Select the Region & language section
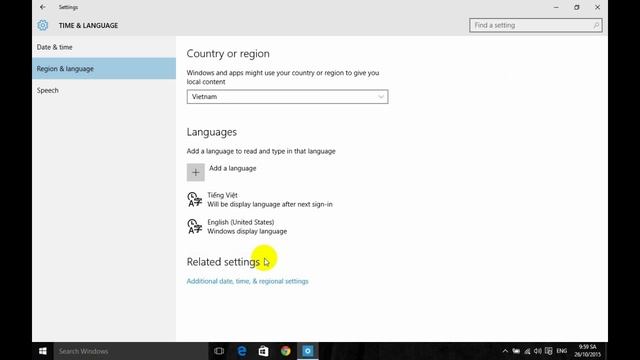 click(104, 69)
